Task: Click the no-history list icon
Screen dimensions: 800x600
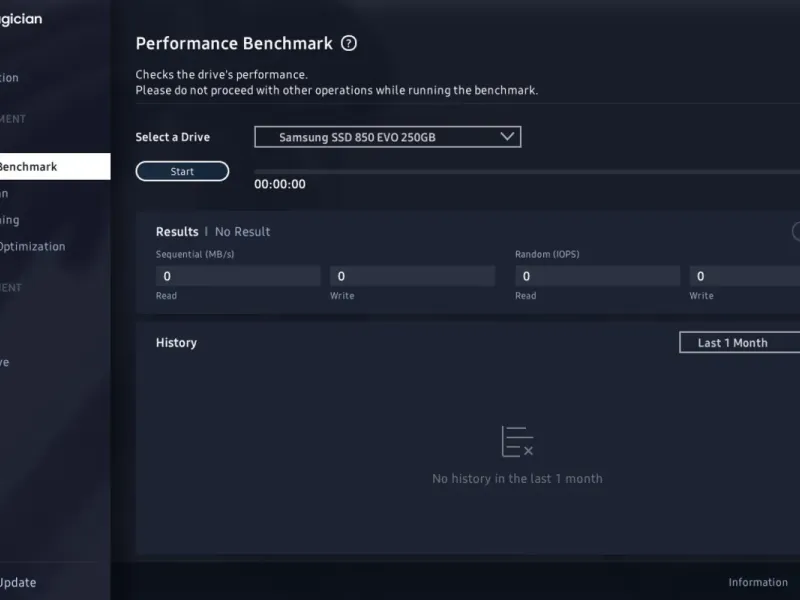Action: coord(517,441)
